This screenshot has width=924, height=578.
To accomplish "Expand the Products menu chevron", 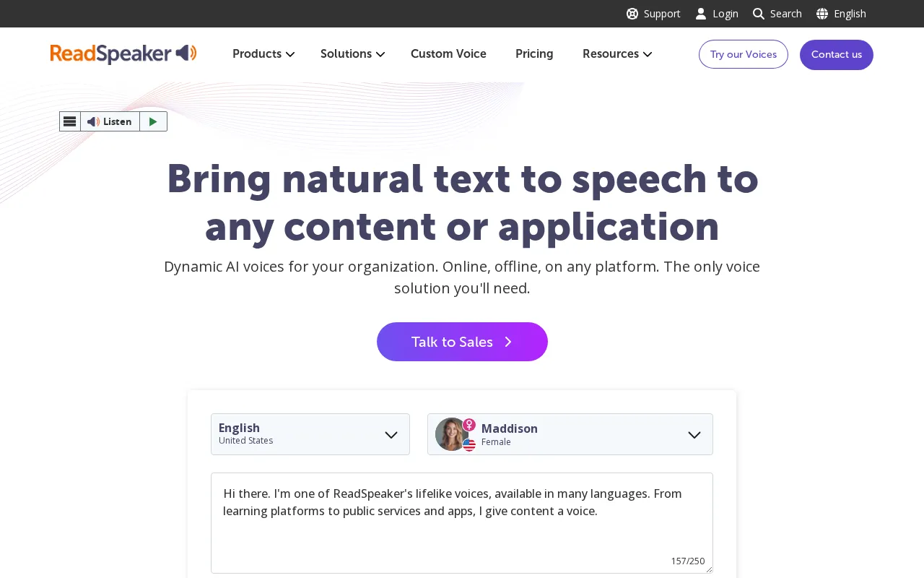I will [290, 54].
